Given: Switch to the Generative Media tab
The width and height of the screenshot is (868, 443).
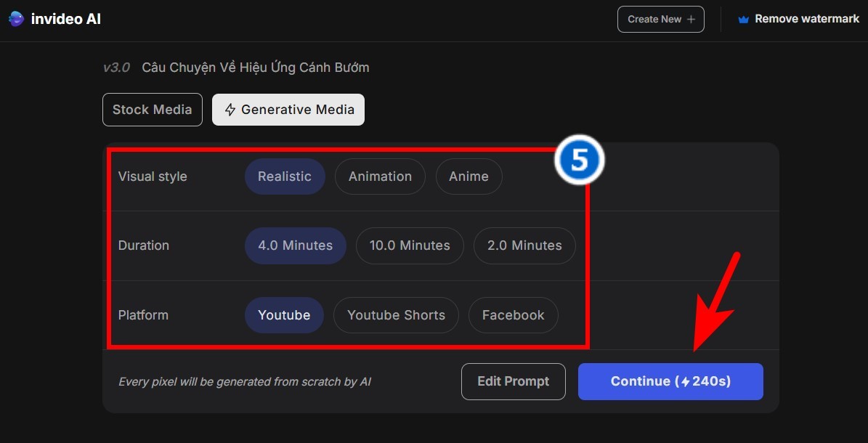Looking at the screenshot, I should 288,110.
